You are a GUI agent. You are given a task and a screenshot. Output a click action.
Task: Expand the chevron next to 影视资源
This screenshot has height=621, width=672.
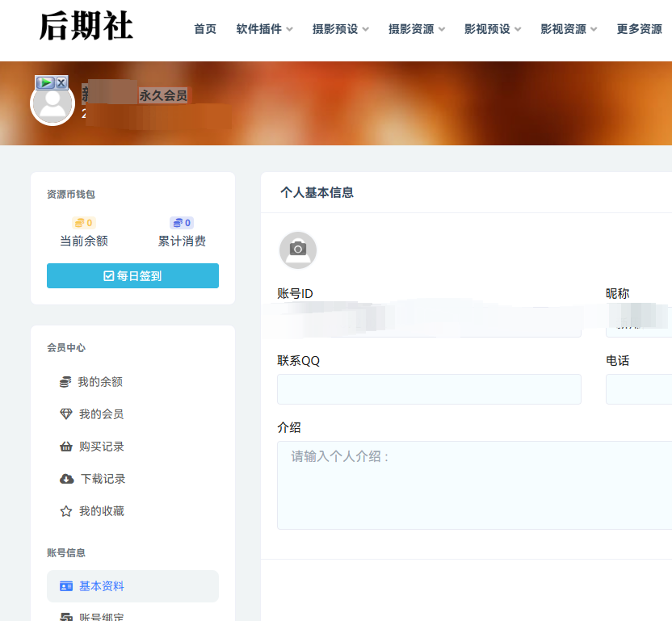click(594, 30)
